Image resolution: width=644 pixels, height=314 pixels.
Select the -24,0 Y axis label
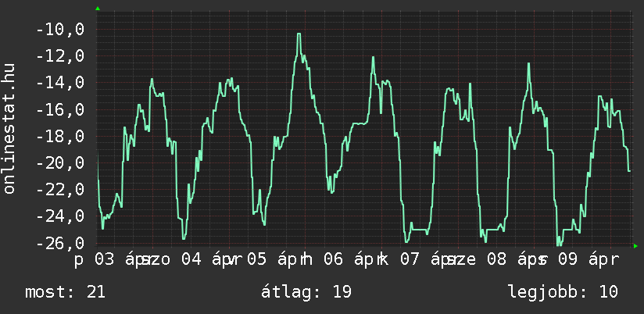60,216
